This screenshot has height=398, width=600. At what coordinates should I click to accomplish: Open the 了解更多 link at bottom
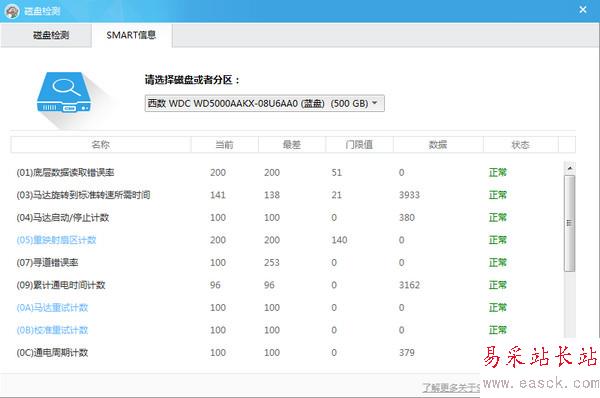[451, 388]
